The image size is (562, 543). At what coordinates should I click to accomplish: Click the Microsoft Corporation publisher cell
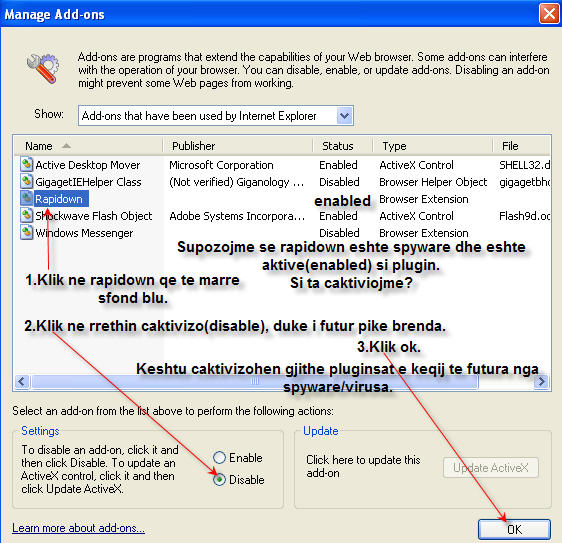tap(221, 165)
